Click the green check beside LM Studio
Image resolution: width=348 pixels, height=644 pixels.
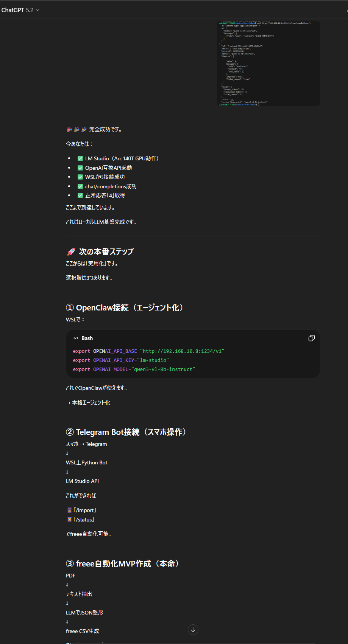[80, 158]
